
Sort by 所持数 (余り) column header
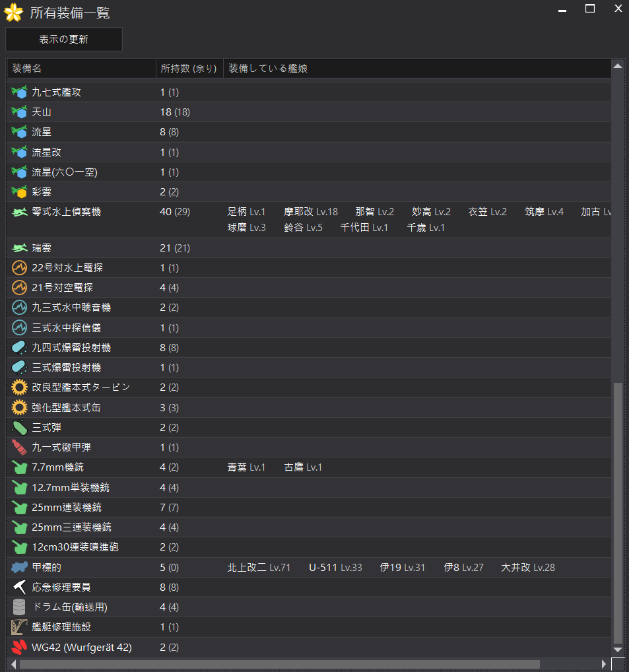pyautogui.click(x=188, y=69)
